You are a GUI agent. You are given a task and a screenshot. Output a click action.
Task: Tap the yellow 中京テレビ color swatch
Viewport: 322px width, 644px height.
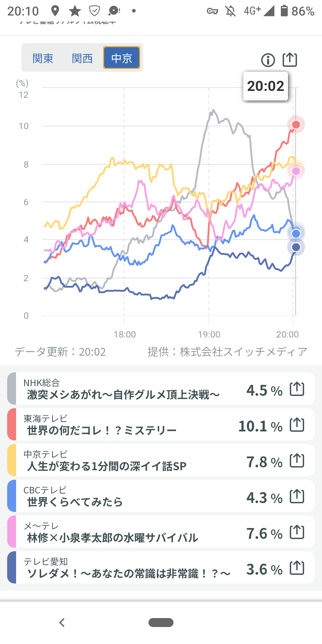12,460
